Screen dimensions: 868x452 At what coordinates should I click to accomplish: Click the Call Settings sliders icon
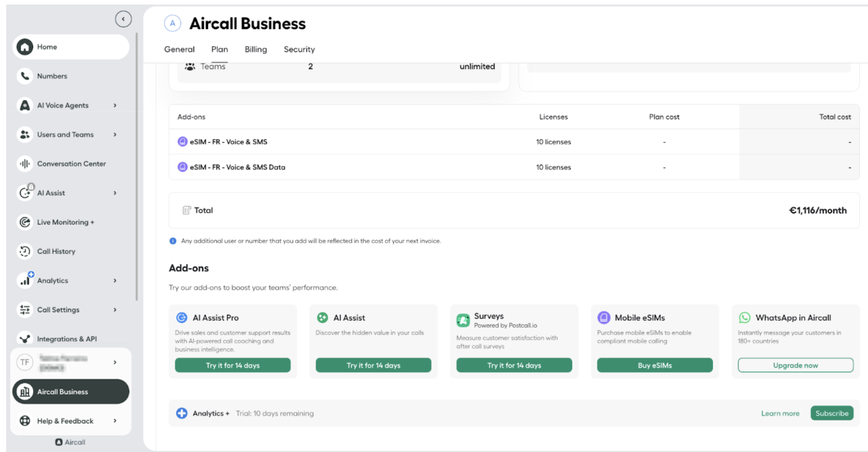click(x=25, y=310)
